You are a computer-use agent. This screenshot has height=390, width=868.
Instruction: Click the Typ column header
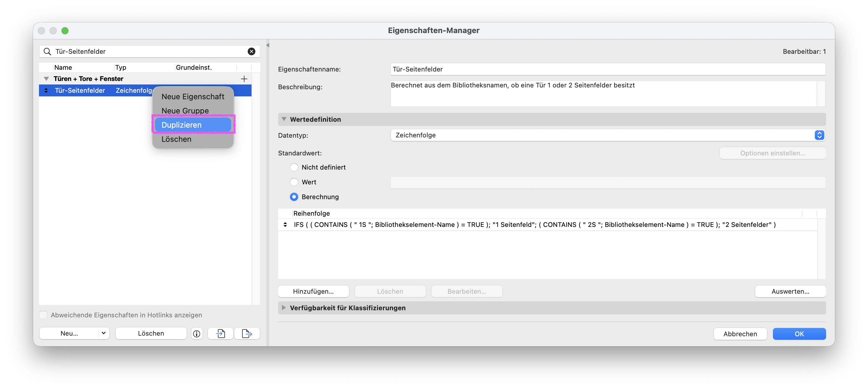(144, 67)
